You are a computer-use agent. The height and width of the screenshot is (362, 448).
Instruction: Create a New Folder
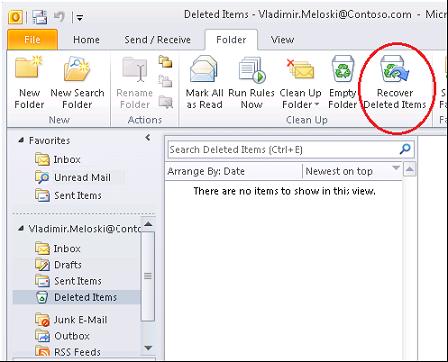click(29, 83)
